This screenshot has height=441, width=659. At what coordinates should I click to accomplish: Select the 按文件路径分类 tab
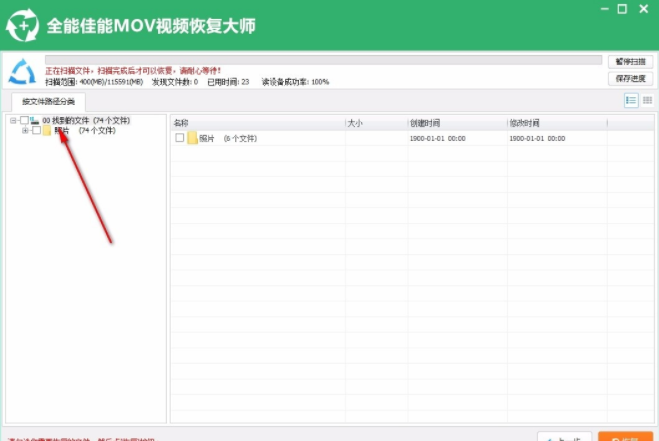pos(48,101)
